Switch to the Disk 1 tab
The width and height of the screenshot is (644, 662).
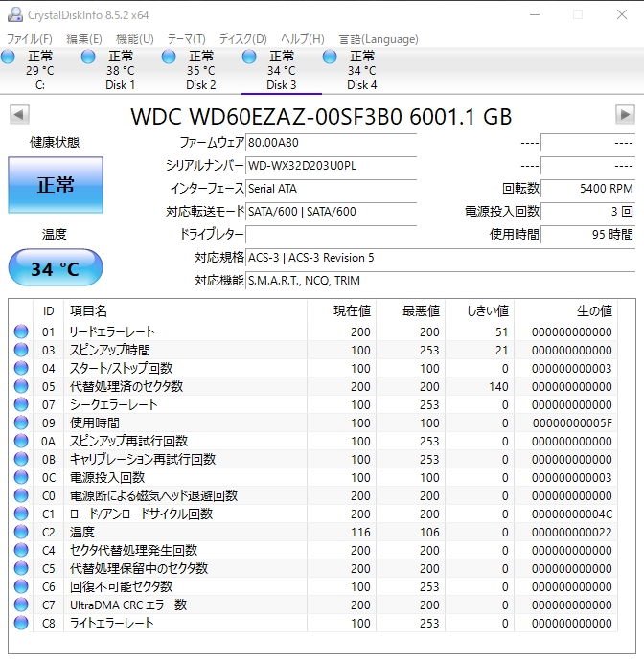pos(121,71)
